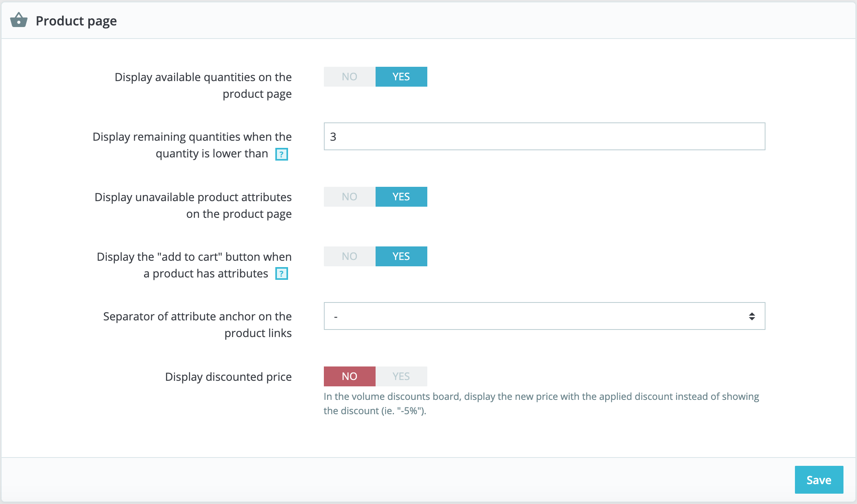Disable unavailable product attributes display
The width and height of the screenshot is (857, 504).
click(x=350, y=197)
